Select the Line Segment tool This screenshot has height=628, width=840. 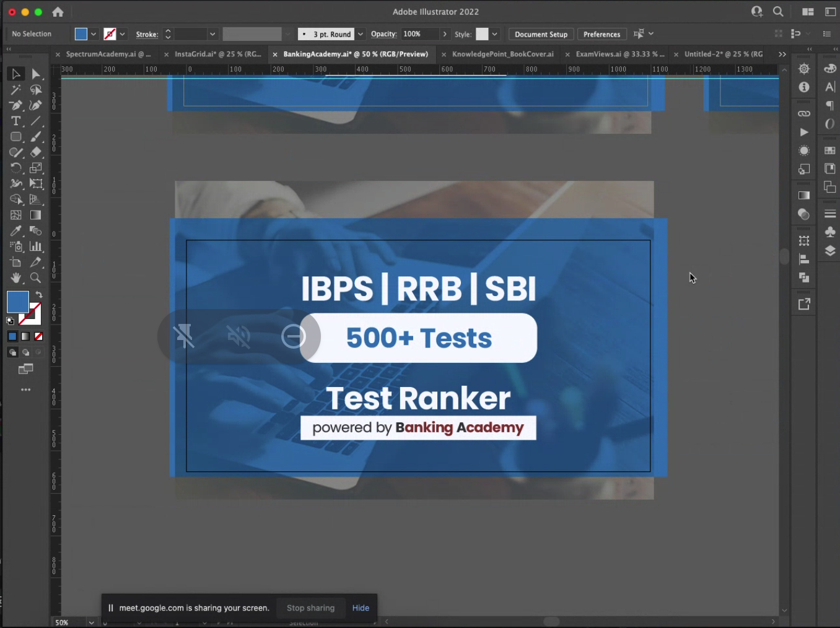coord(36,121)
